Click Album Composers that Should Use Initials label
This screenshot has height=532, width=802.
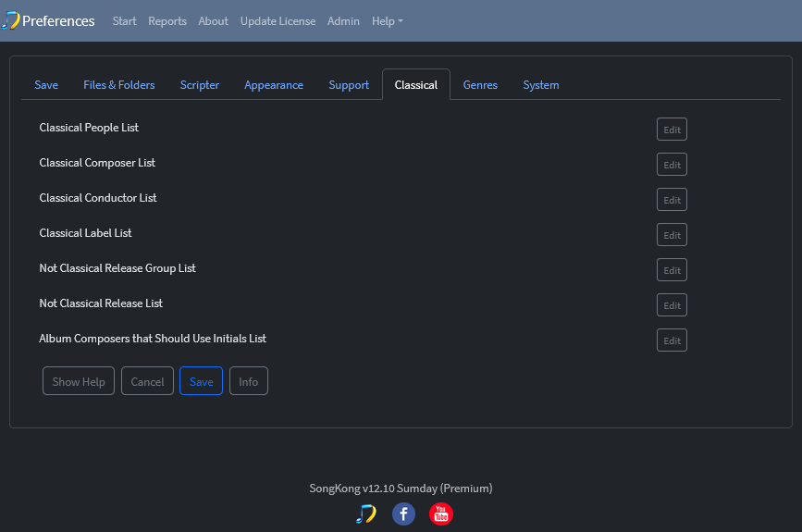153,339
